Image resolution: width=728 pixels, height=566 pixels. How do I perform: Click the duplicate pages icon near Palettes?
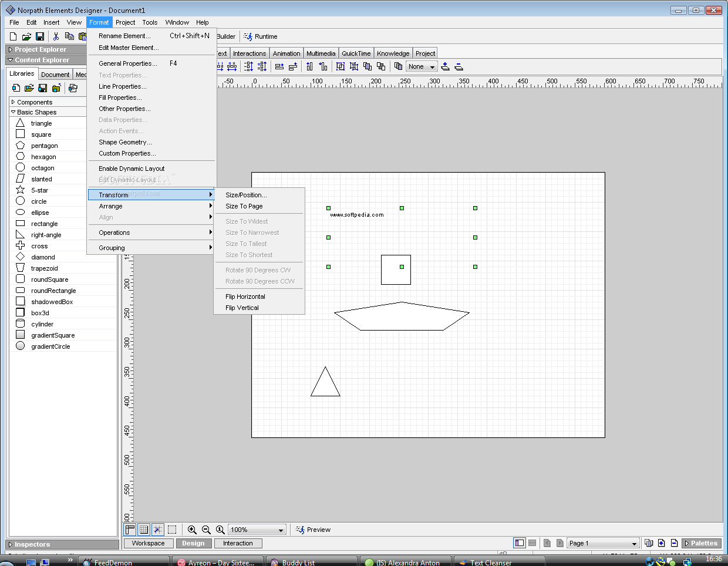click(x=649, y=543)
